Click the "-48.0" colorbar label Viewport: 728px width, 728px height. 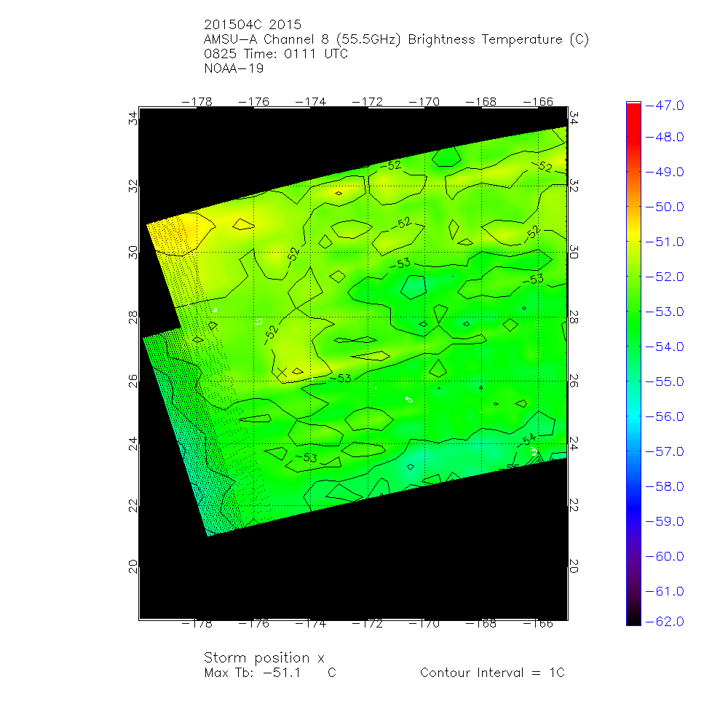coord(665,137)
